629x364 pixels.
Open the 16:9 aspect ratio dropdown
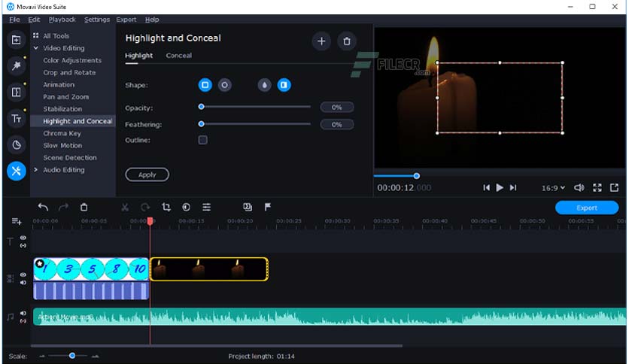click(553, 188)
